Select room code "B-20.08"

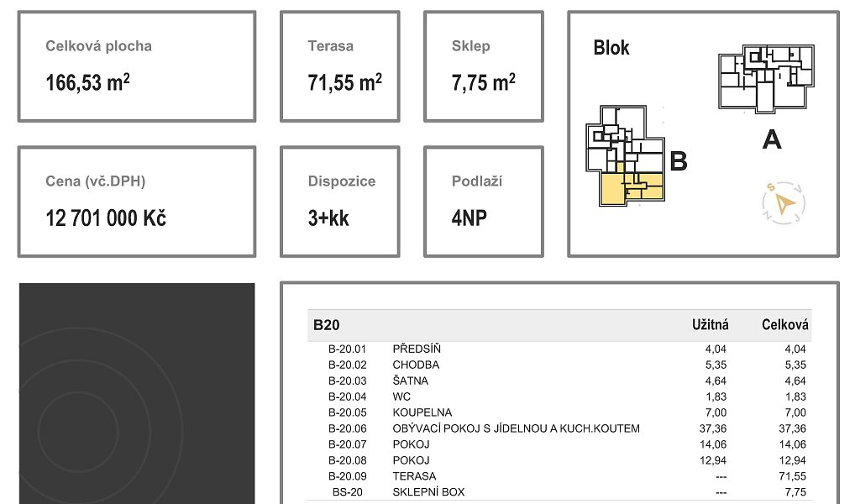click(x=348, y=460)
